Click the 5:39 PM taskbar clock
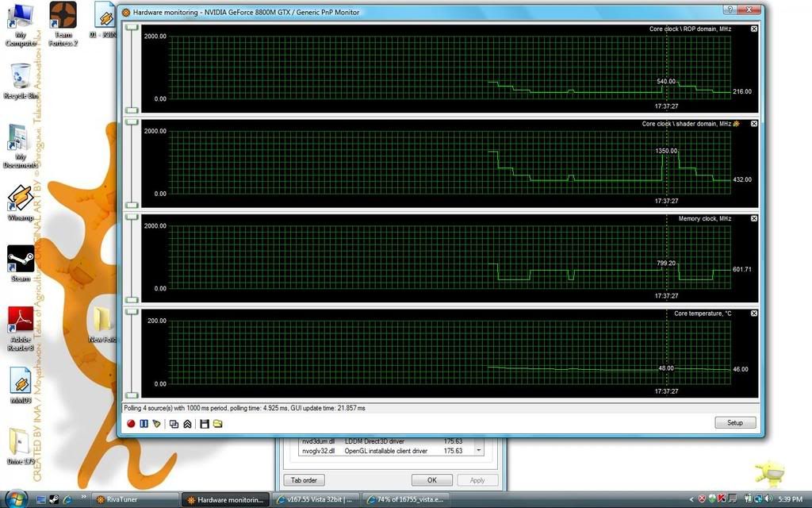 tap(790, 499)
